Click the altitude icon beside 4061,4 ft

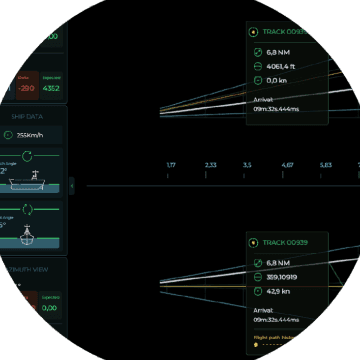click(x=258, y=67)
